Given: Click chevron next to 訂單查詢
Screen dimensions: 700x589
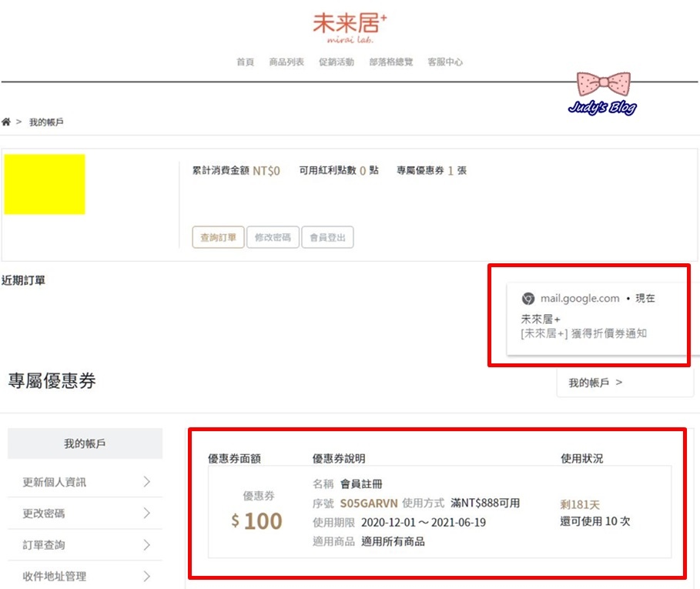Looking at the screenshot, I should 147,545.
